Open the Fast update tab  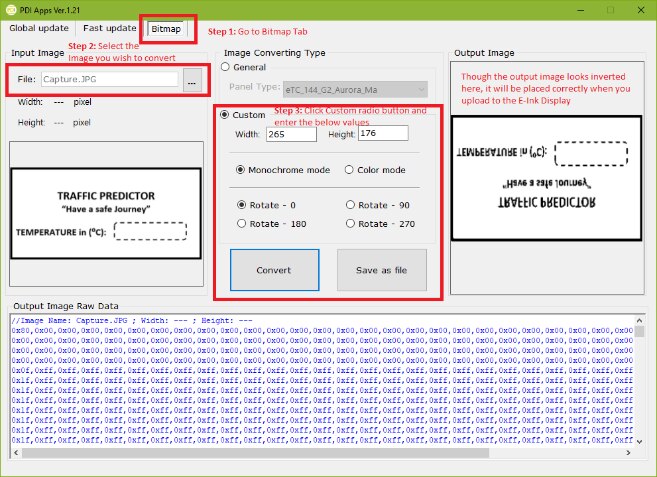[x=109, y=28]
